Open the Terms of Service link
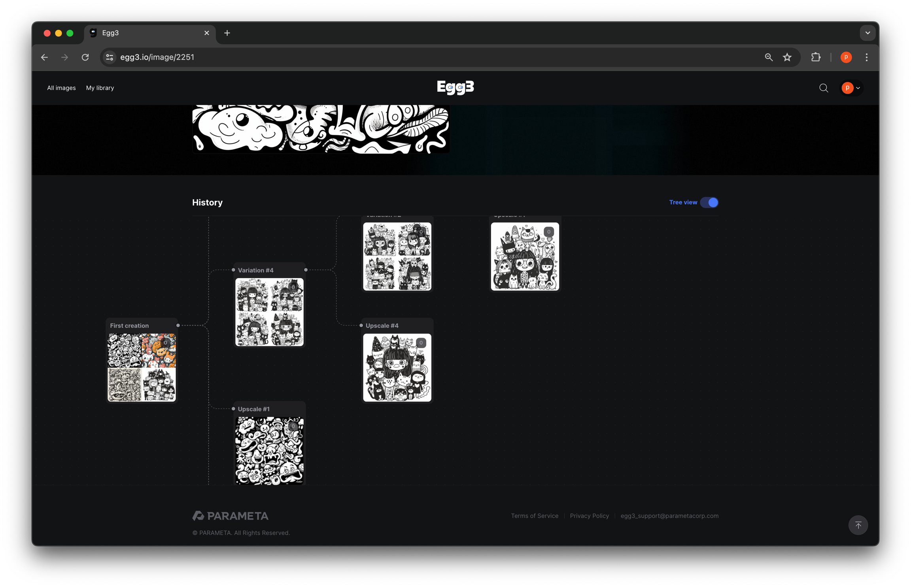Image resolution: width=911 pixels, height=588 pixels. coord(535,516)
